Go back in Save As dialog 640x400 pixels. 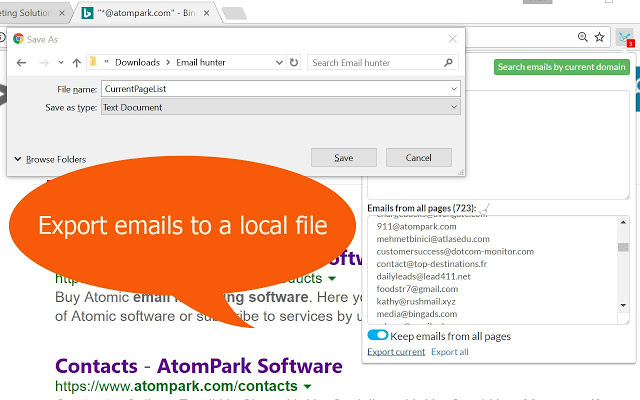pyautogui.click(x=21, y=62)
